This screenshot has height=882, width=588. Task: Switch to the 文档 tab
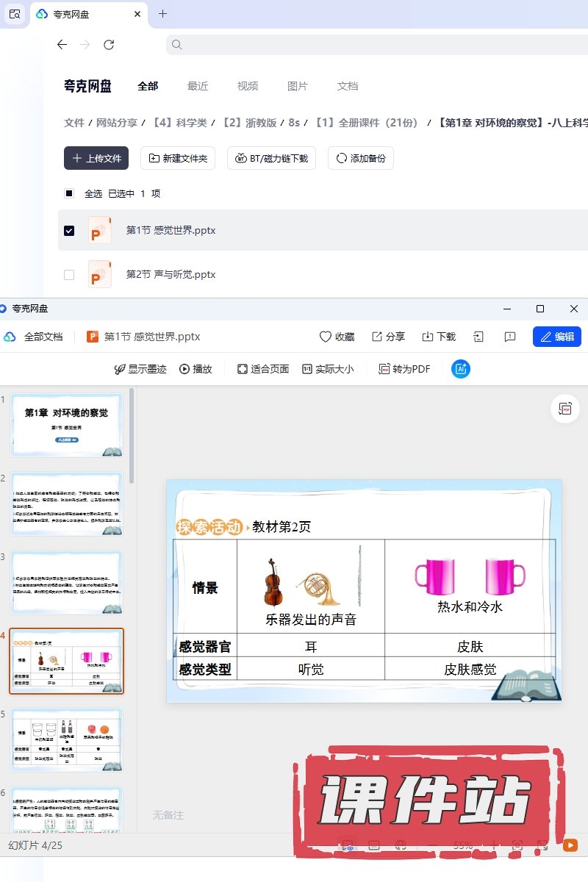tap(348, 86)
